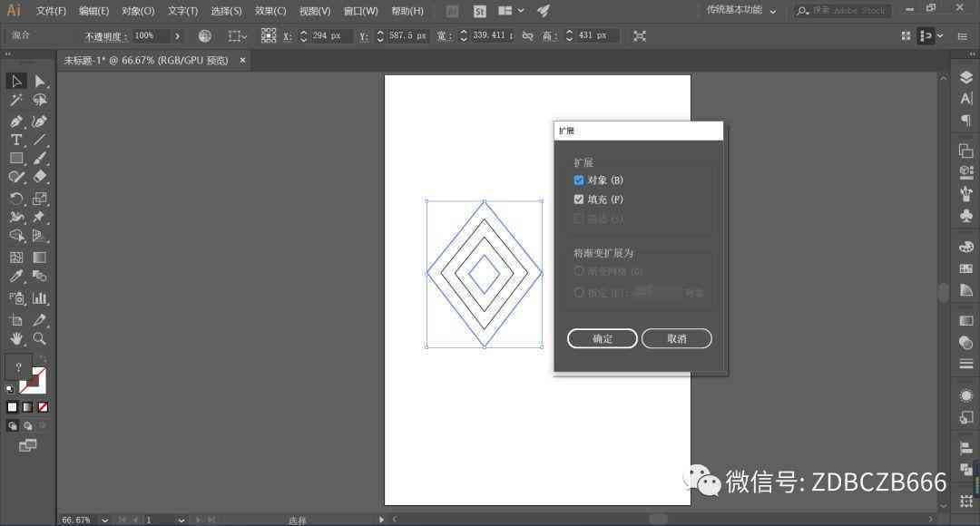Viewport: 980px width, 526px height.
Task: Select the Magic Wand tool
Action: point(16,100)
